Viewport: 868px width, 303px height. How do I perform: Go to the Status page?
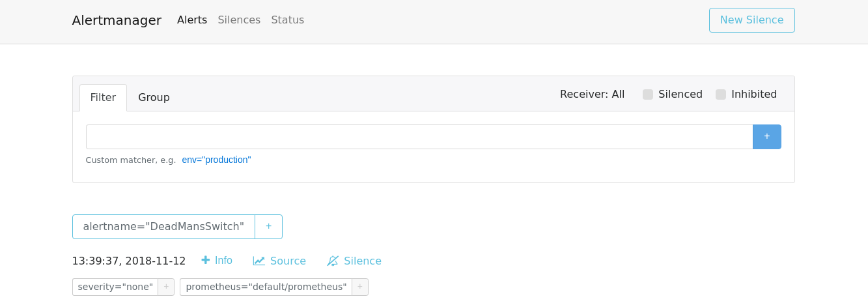pyautogui.click(x=288, y=20)
